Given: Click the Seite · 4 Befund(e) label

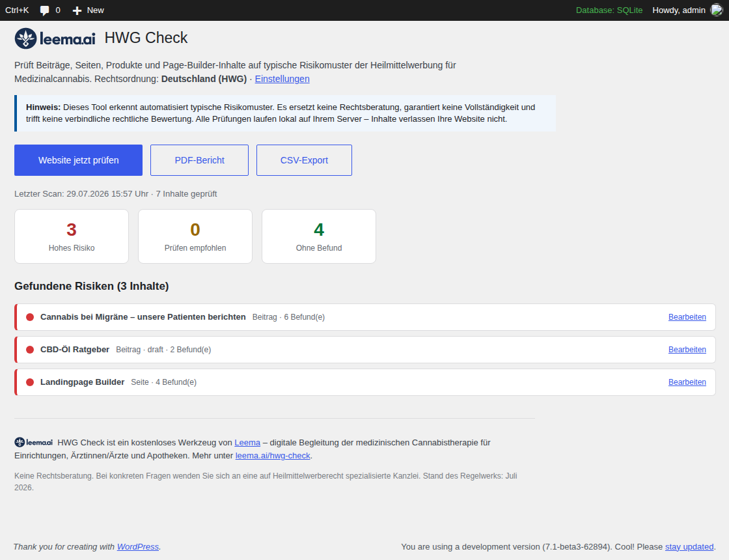Looking at the screenshot, I should click(163, 382).
